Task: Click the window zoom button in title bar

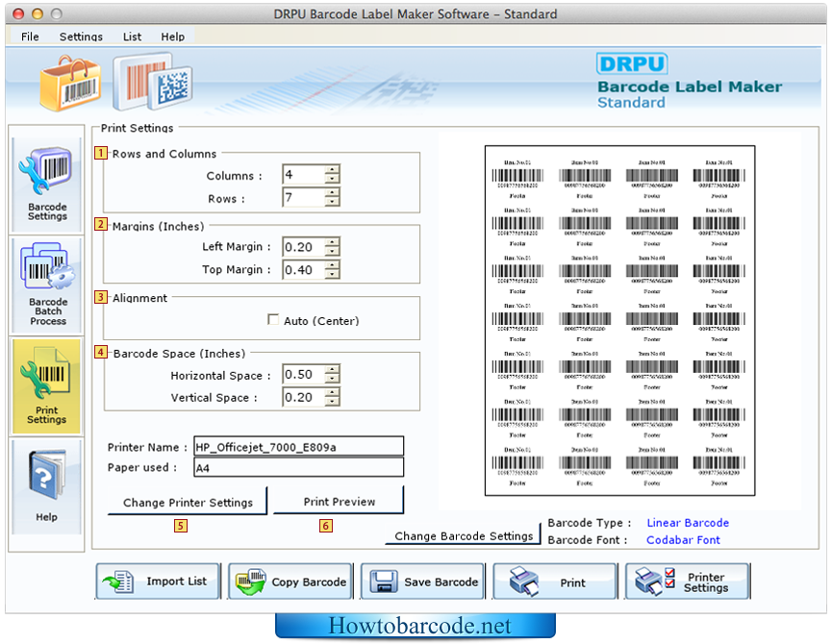Action: pyautogui.click(x=56, y=13)
